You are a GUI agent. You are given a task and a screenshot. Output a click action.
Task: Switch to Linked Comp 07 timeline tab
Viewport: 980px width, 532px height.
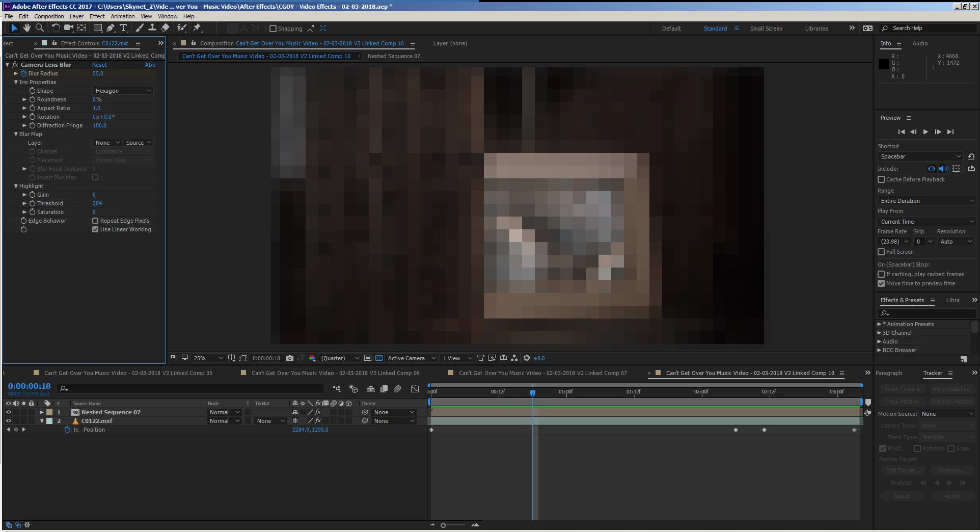542,373
